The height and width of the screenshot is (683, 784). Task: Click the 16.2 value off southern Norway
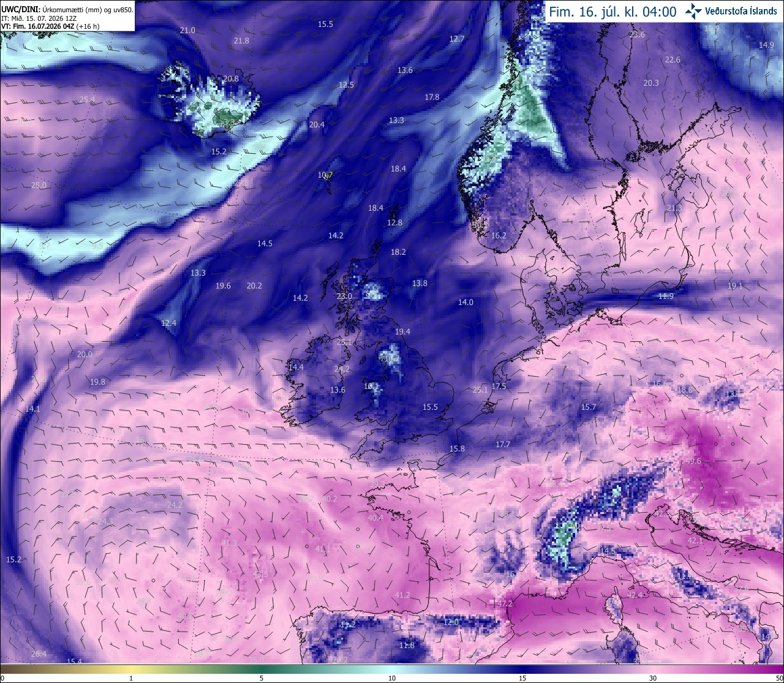coord(499,236)
